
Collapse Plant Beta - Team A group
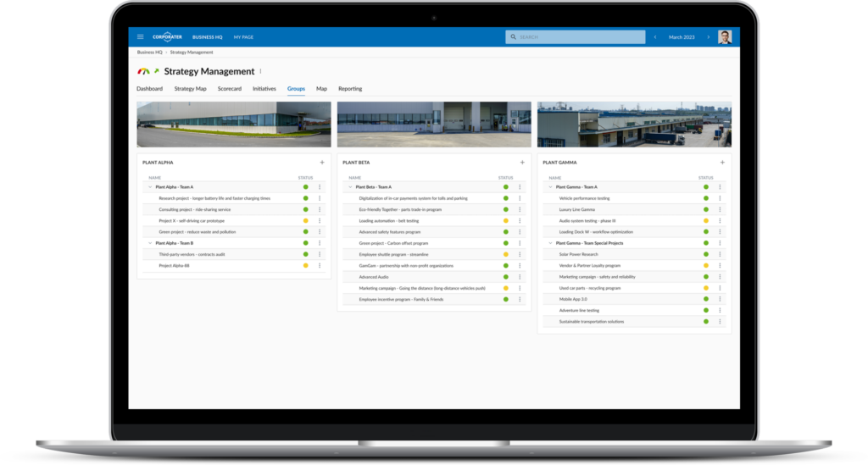[x=350, y=187]
